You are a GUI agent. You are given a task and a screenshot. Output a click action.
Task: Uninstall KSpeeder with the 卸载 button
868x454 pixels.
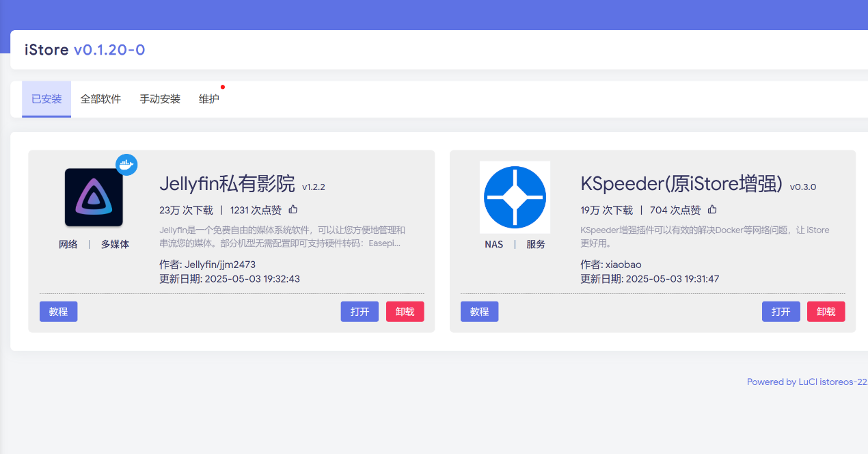click(x=826, y=312)
